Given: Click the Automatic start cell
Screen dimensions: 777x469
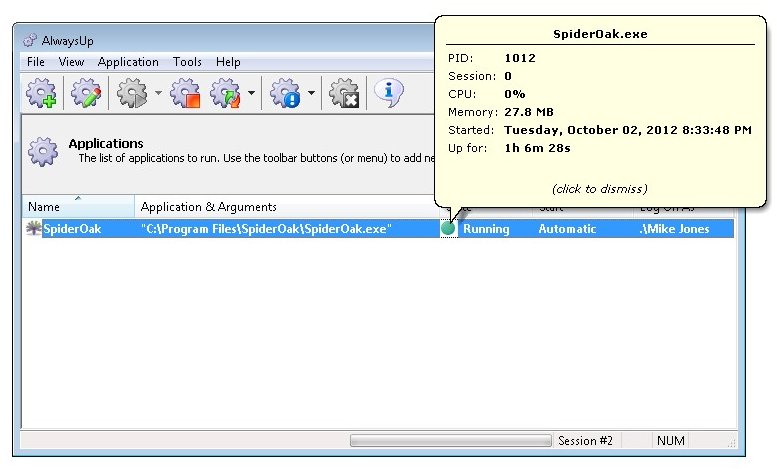Looking at the screenshot, I should click(x=567, y=229).
